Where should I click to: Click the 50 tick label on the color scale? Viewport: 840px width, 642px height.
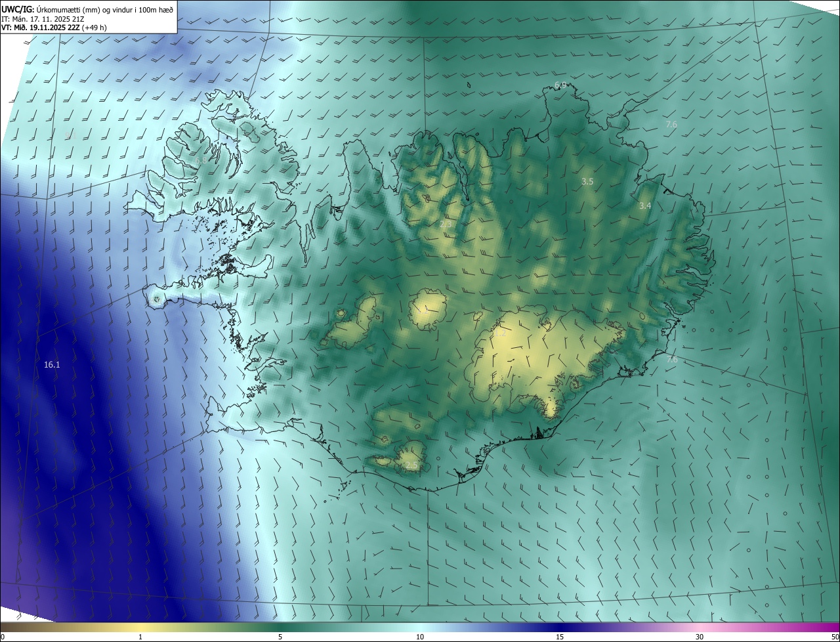(835, 637)
